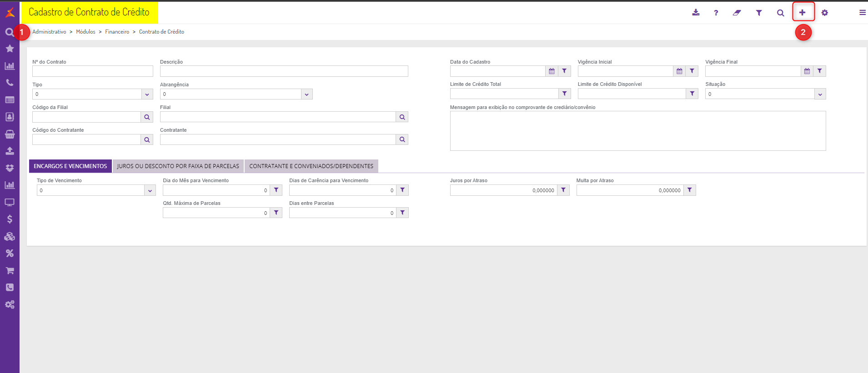Go to Módulos in the breadcrumb
Image resolution: width=868 pixels, height=373 pixels.
(x=85, y=32)
